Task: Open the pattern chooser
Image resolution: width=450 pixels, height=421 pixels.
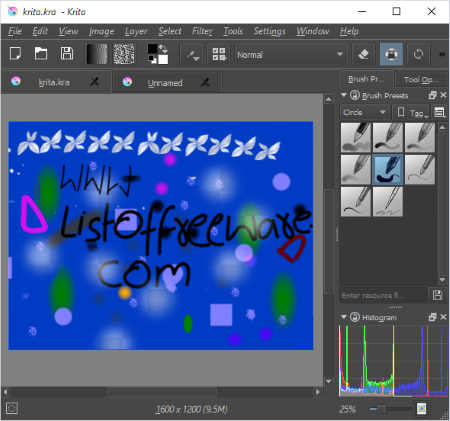Action: point(124,54)
